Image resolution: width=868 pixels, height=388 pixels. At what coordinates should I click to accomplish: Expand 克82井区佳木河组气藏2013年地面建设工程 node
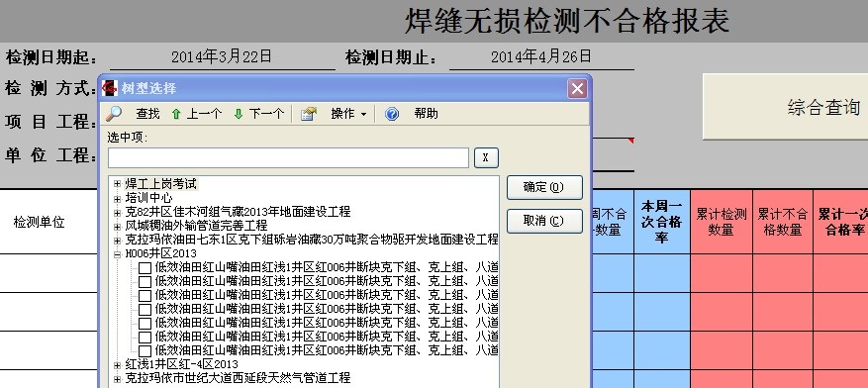pos(117,212)
